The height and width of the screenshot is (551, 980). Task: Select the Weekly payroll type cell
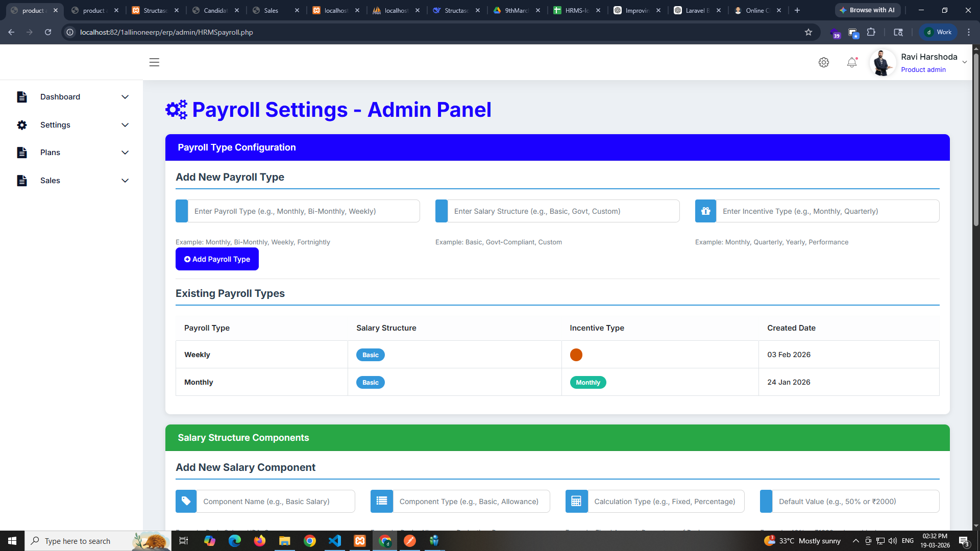pos(262,355)
